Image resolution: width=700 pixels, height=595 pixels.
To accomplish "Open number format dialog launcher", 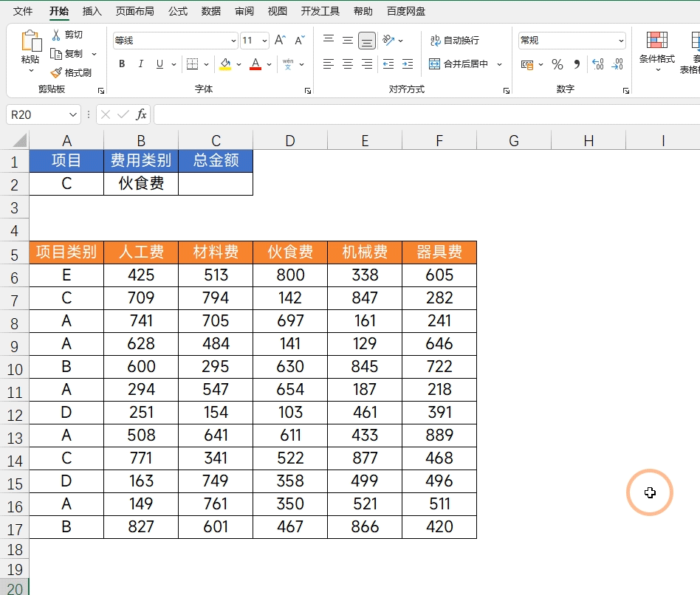I will point(626,91).
